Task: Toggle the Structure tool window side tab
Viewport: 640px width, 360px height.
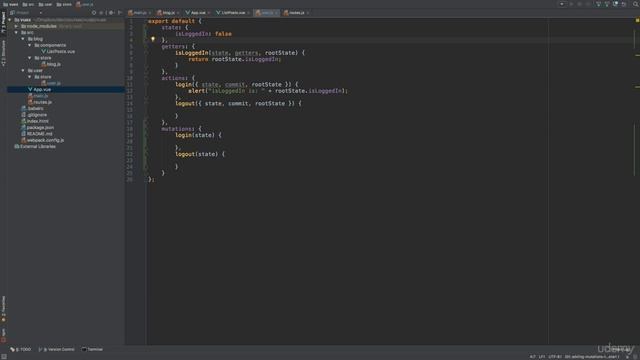Action: (x=3, y=53)
